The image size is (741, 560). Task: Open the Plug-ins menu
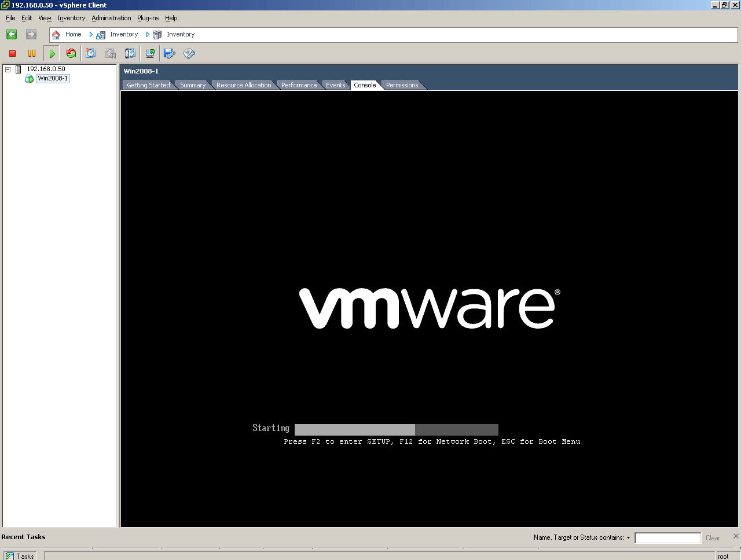(148, 18)
